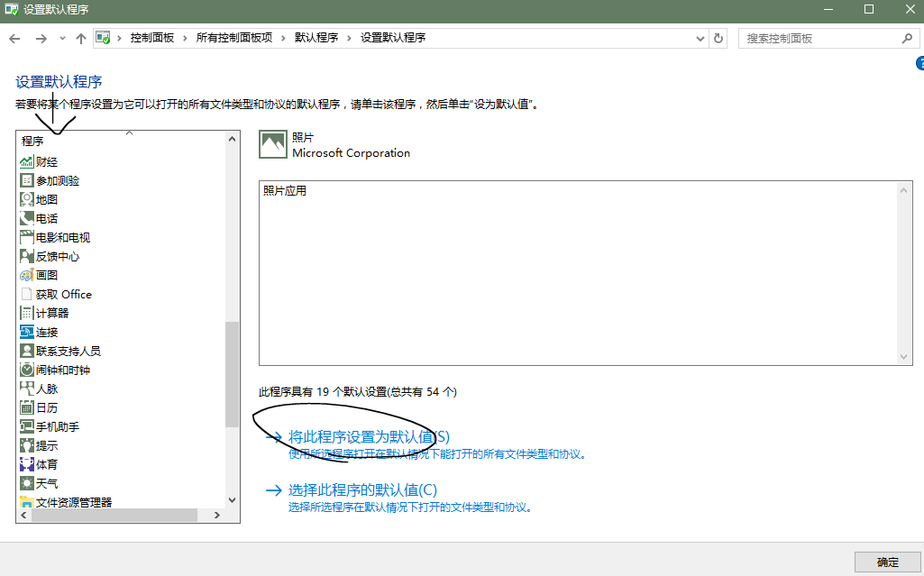Click the 此程序具有 19 个默认设置 text
924x576 pixels.
pos(358,391)
